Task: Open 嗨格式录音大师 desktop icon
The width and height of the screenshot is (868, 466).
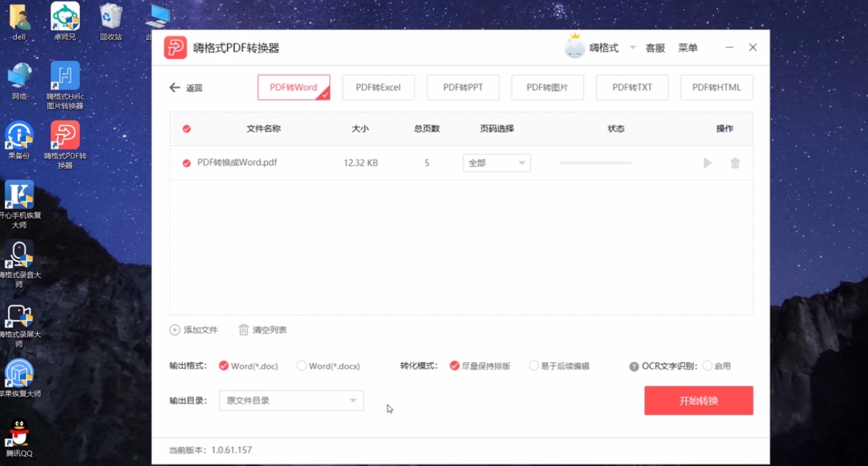Action: [x=19, y=265]
